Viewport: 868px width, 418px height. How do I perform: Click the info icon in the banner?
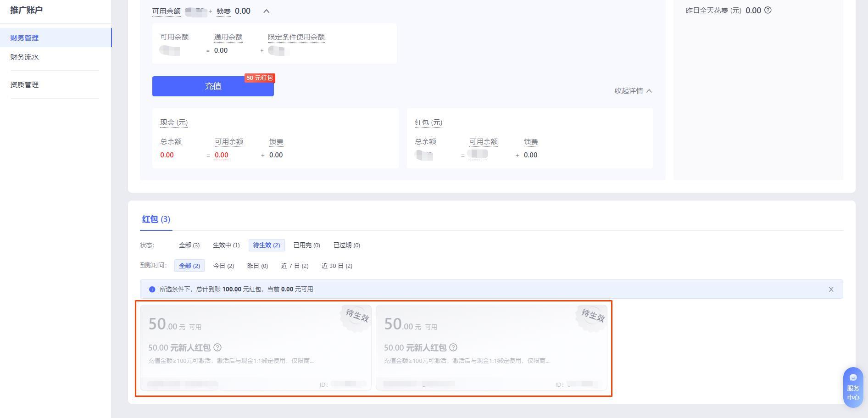coord(152,290)
